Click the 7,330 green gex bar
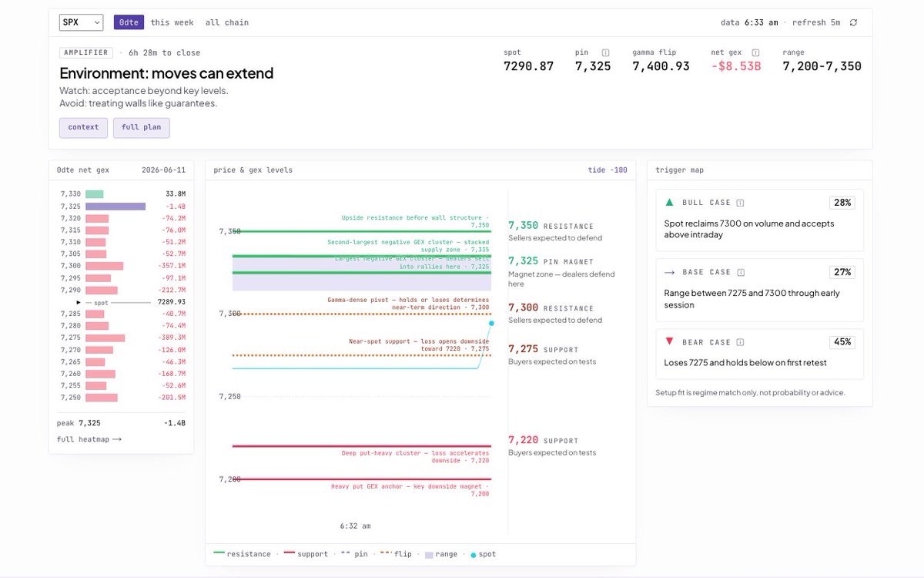 point(94,194)
